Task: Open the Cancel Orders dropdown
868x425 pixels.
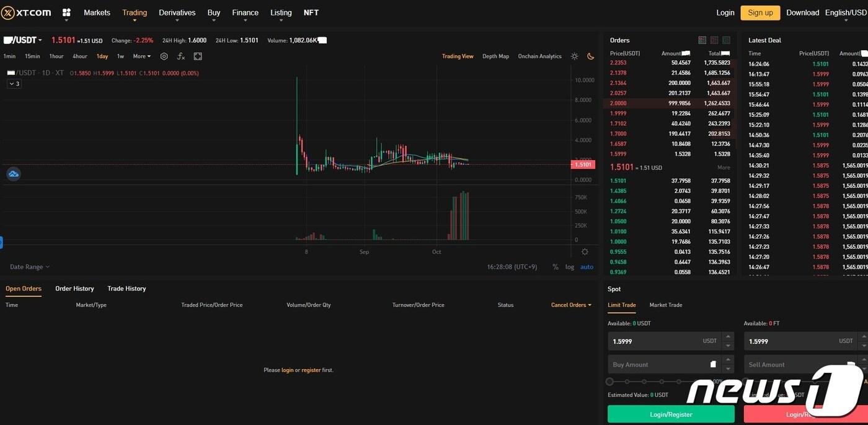Action: click(x=571, y=305)
